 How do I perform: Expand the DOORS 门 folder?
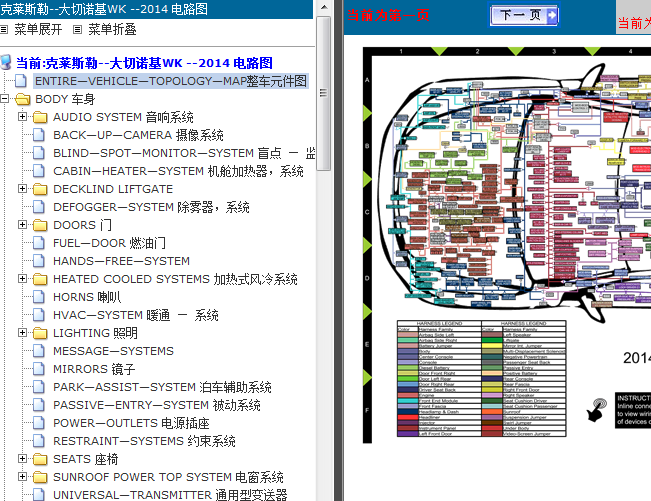pos(22,225)
